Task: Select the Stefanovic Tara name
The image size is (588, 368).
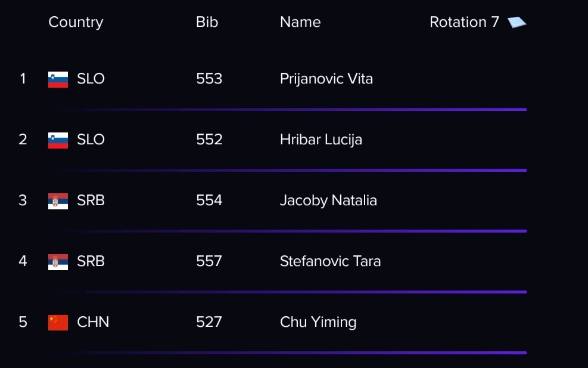Action: pyautogui.click(x=331, y=261)
